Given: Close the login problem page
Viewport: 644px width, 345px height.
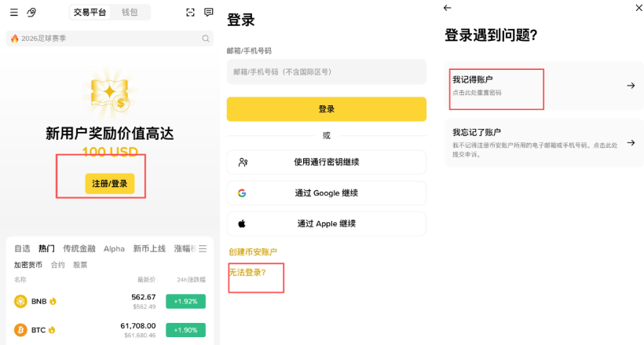Looking at the screenshot, I should point(639,8).
